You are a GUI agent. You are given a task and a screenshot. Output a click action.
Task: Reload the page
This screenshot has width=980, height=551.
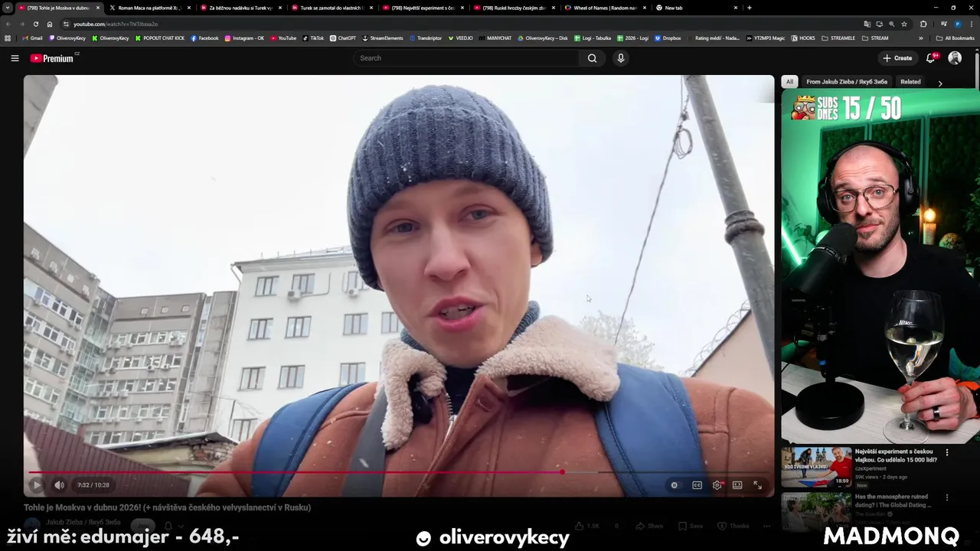coord(35,24)
